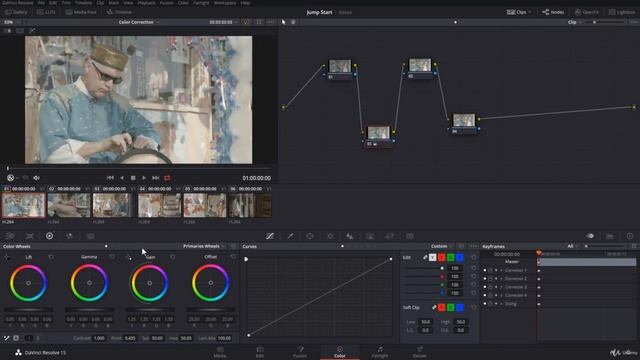Open the File menu
Viewport: 640px width, 360px height.
(41, 2)
